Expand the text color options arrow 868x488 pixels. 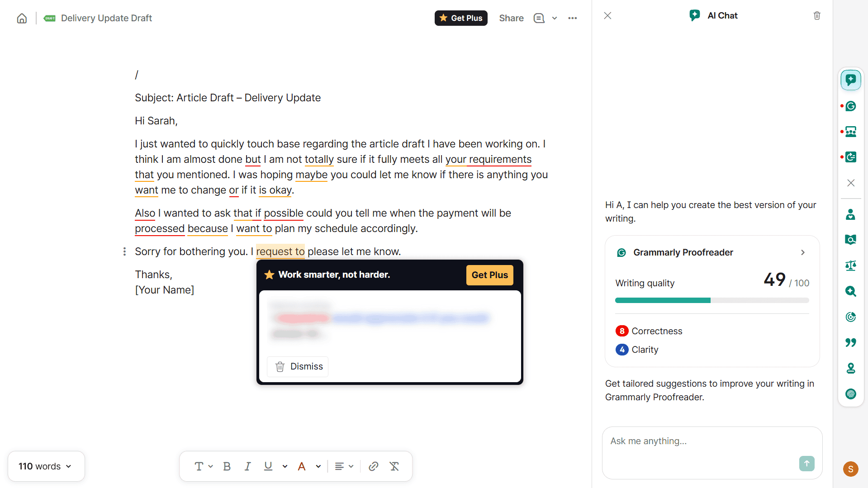tap(318, 466)
